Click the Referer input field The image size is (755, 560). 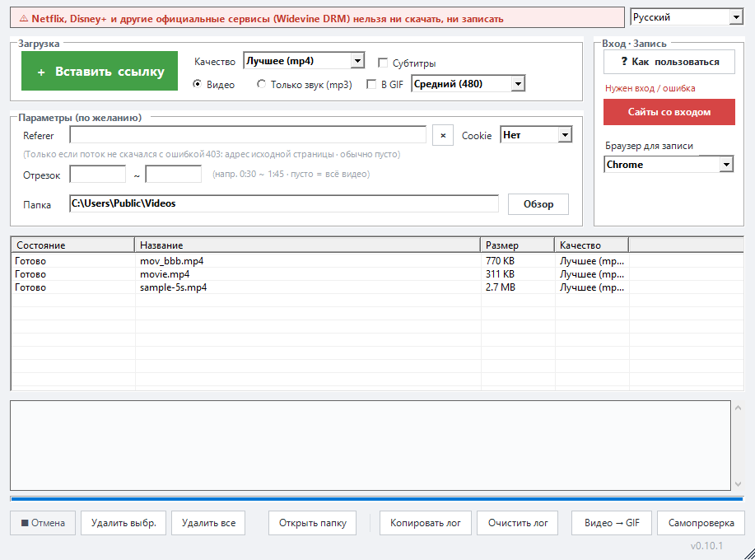point(248,135)
